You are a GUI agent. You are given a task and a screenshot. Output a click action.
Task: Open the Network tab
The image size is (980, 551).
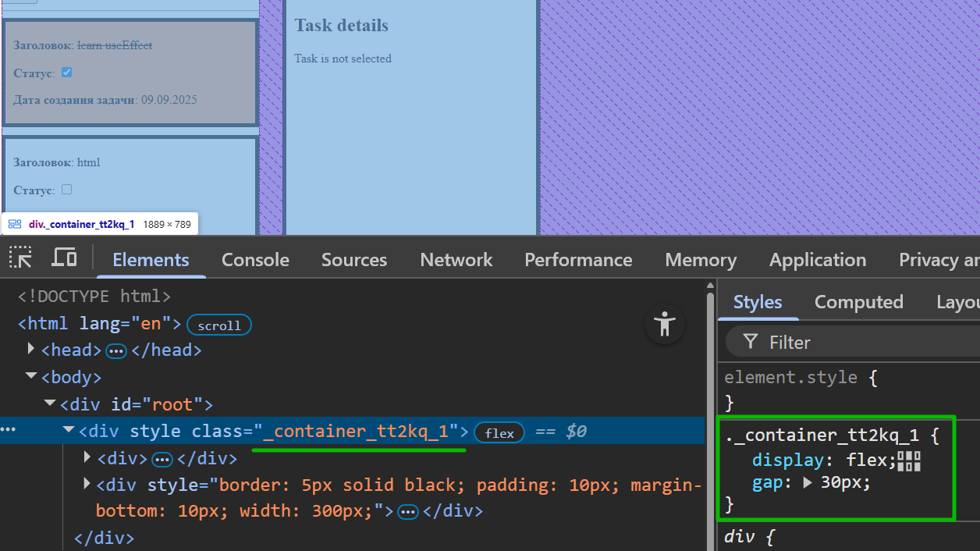pos(456,260)
